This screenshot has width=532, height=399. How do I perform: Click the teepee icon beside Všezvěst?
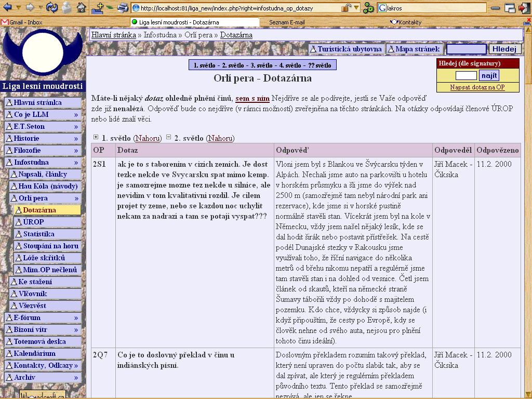14,305
